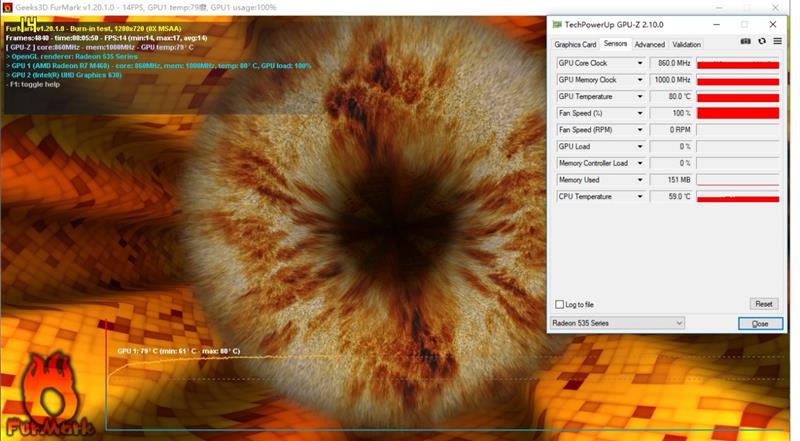Open the GPU Core Clock sensor dropdown
This screenshot has width=800, height=441.
(x=640, y=63)
